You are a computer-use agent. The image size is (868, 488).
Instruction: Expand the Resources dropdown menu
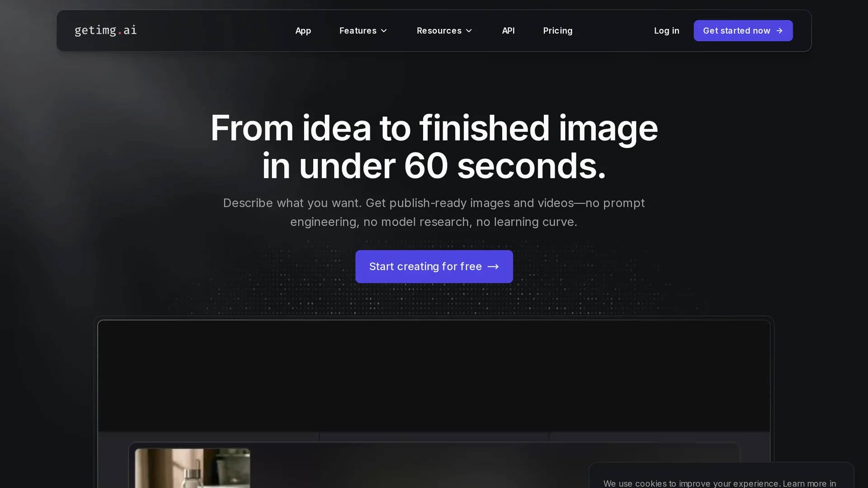coord(444,31)
